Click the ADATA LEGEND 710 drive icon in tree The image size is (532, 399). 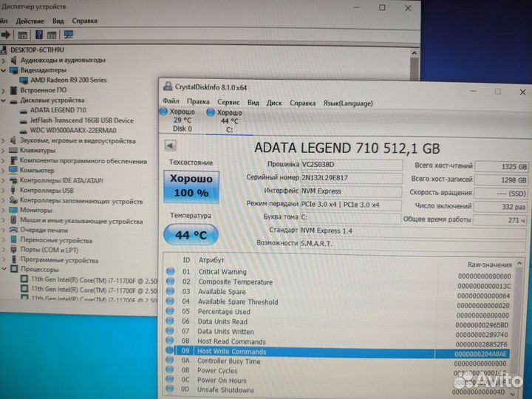24,110
